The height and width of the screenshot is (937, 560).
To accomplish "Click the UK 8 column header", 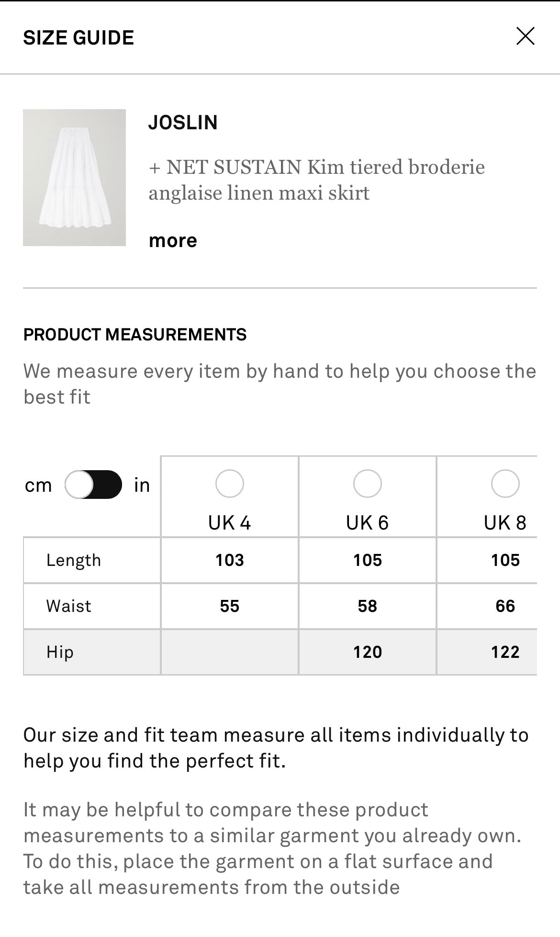I will point(505,523).
